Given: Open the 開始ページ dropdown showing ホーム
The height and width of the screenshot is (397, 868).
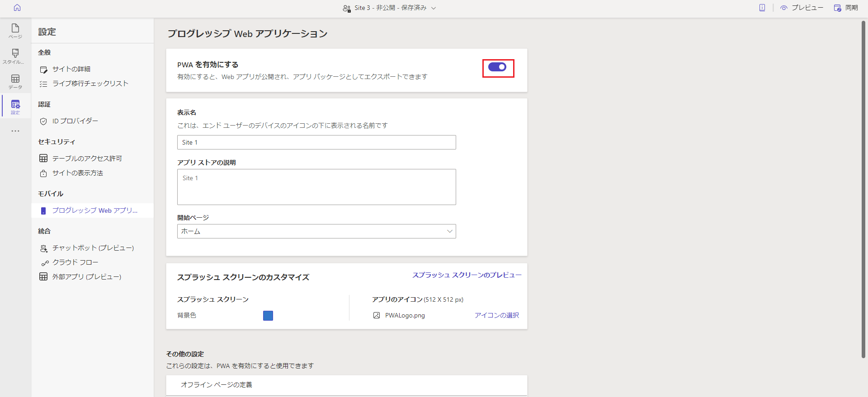Looking at the screenshot, I should (x=316, y=231).
